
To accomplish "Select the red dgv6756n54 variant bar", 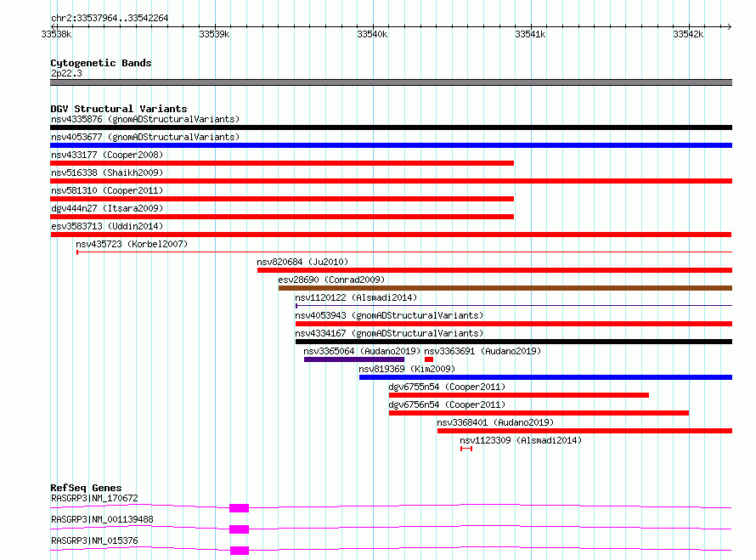I will coord(539,413).
